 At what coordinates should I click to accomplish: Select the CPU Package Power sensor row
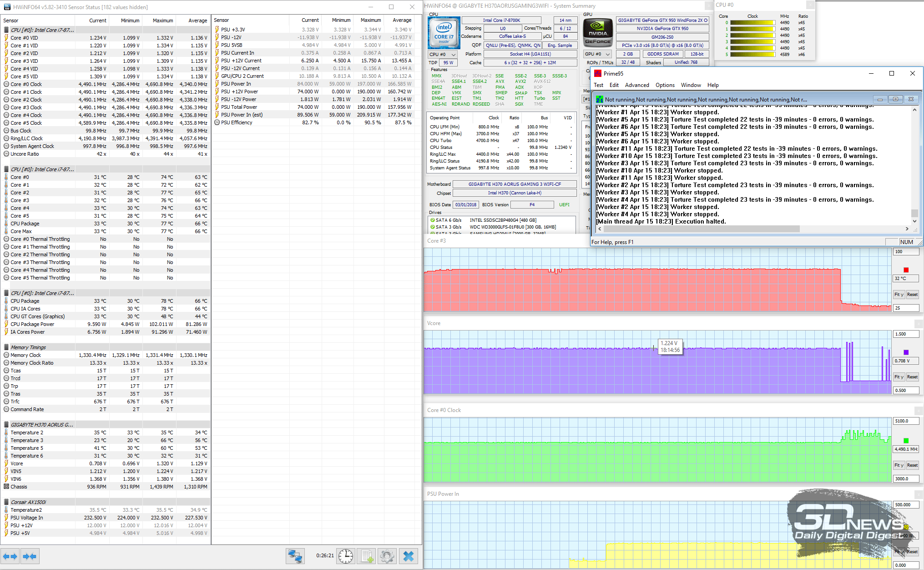coord(106,324)
